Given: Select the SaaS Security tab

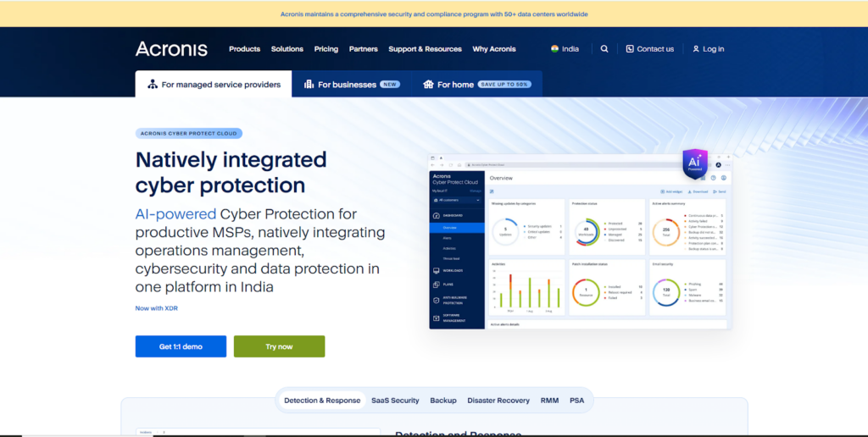Looking at the screenshot, I should [x=395, y=401].
